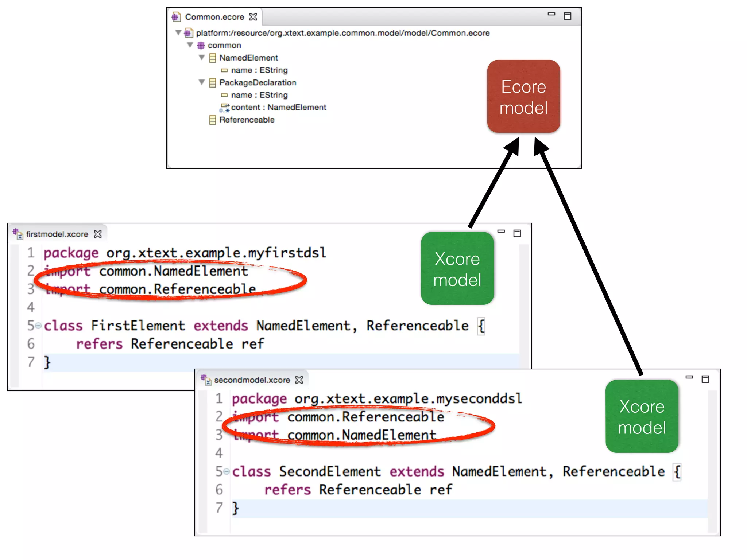Click the secondmodel.xcore file icon
Viewport: 747px width, 560px height.
206,380
